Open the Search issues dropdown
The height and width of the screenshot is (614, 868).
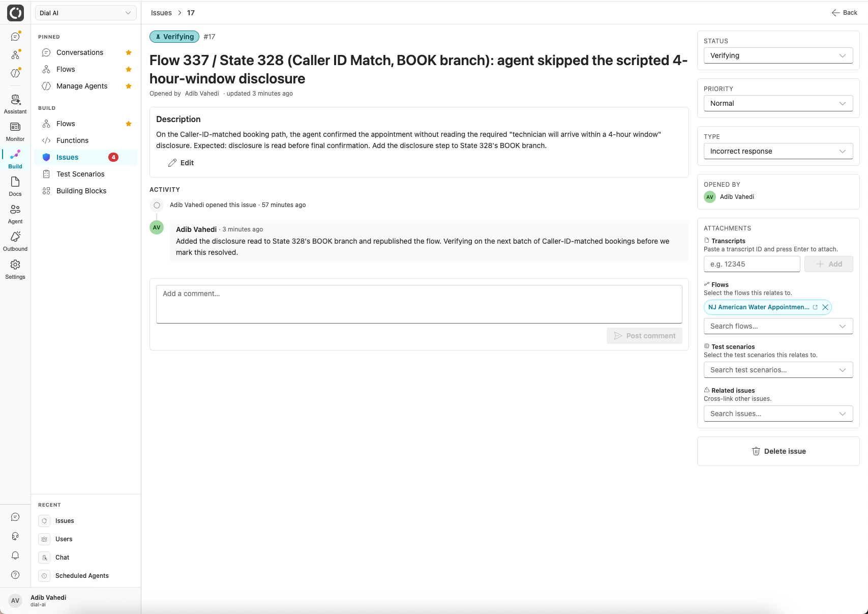(778, 414)
